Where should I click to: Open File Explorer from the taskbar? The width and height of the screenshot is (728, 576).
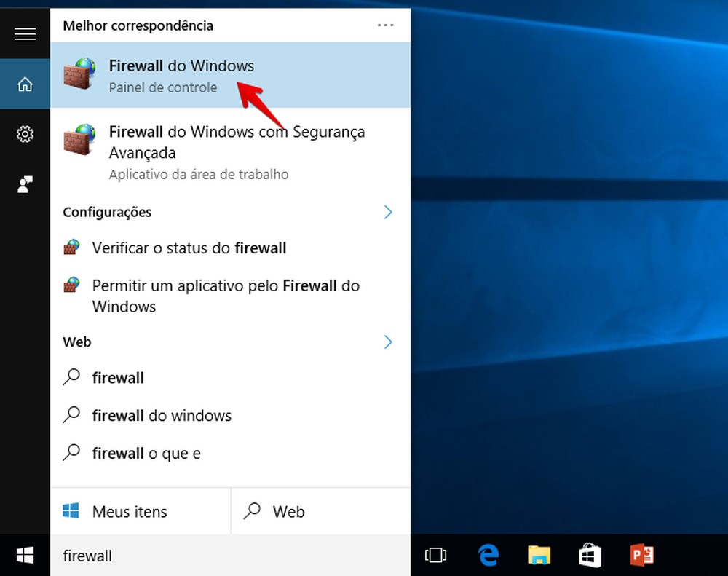point(539,555)
